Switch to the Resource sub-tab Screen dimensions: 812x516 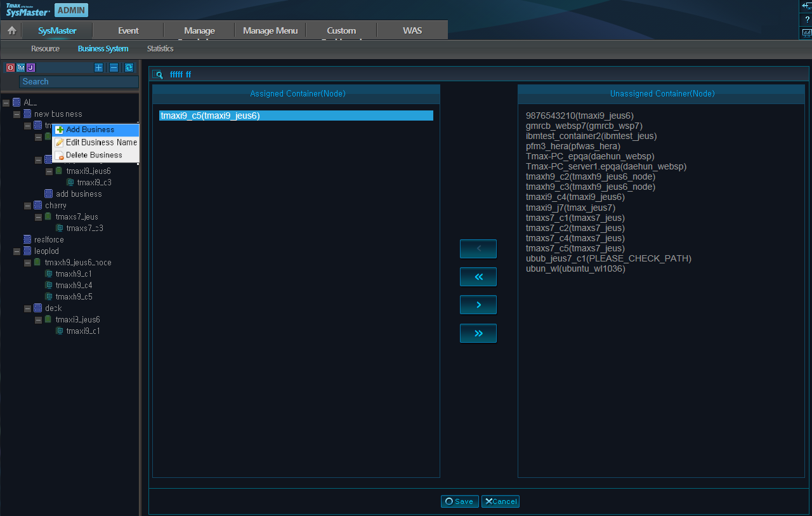[45, 49]
